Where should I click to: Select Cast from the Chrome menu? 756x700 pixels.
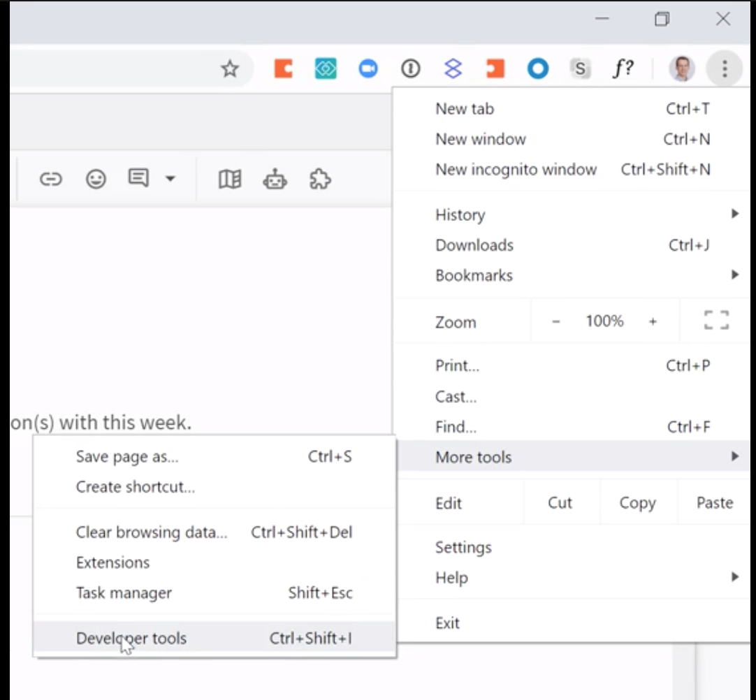[x=456, y=396]
